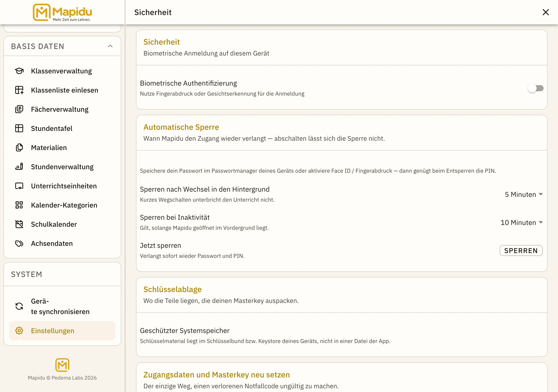Image resolution: width=558 pixels, height=392 pixels.
Task: Click the Fächerverwaltung icon
Action: 19,109
